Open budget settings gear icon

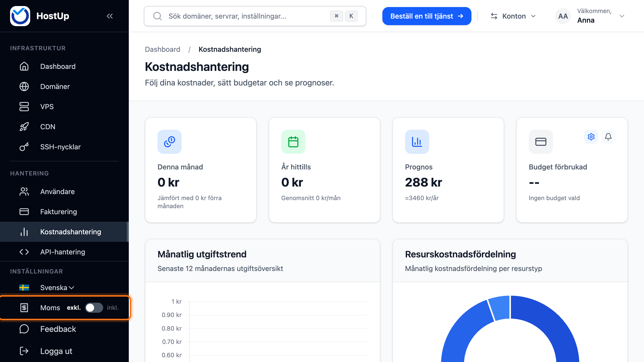pos(591,137)
